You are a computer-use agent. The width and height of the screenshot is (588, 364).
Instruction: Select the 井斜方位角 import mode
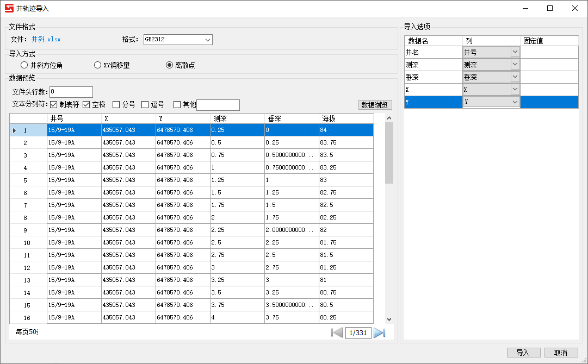coord(24,65)
